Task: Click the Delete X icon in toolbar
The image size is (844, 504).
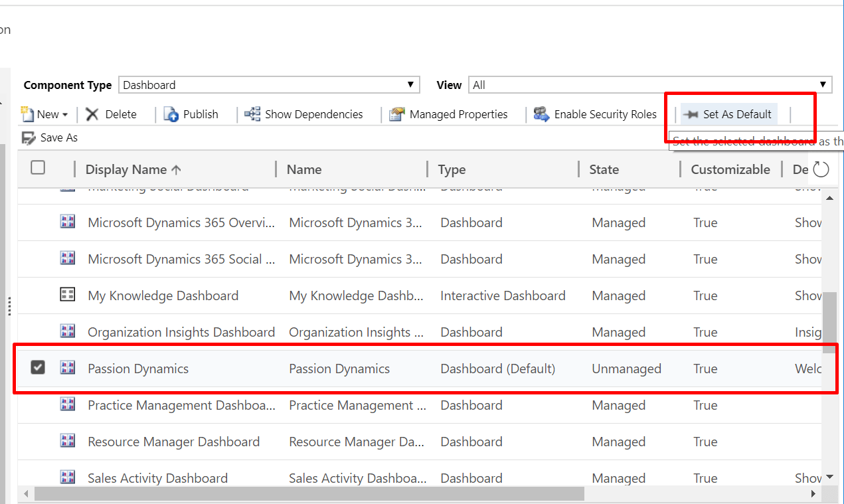Action: (92, 114)
